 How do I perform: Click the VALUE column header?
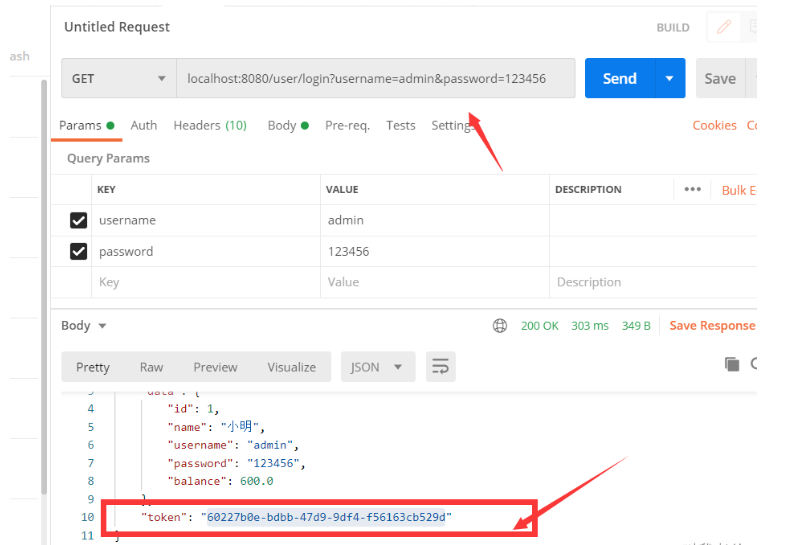342,190
